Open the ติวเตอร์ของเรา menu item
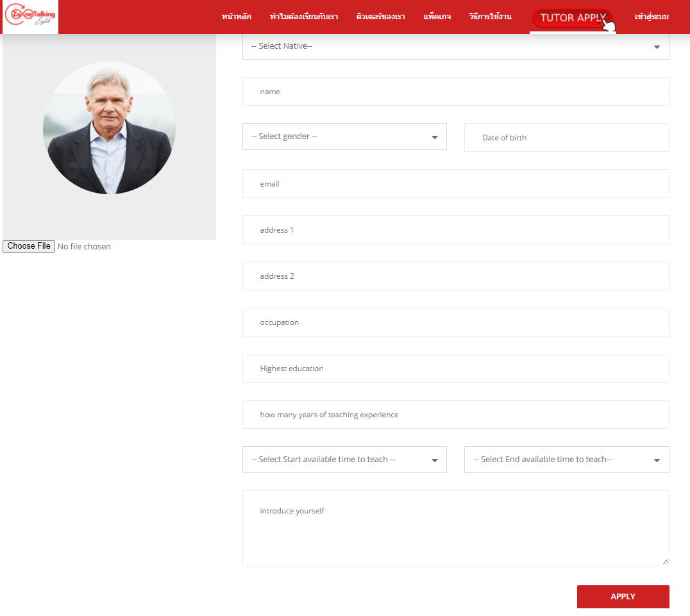 coord(380,17)
